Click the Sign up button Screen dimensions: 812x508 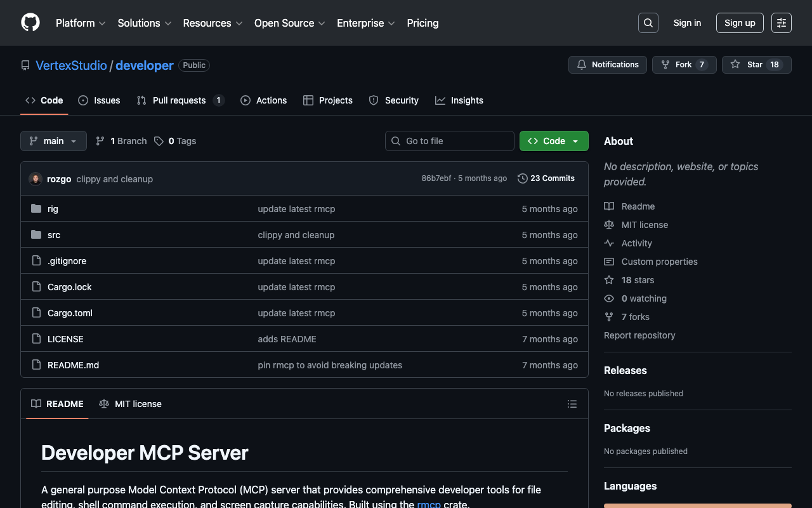coord(739,23)
